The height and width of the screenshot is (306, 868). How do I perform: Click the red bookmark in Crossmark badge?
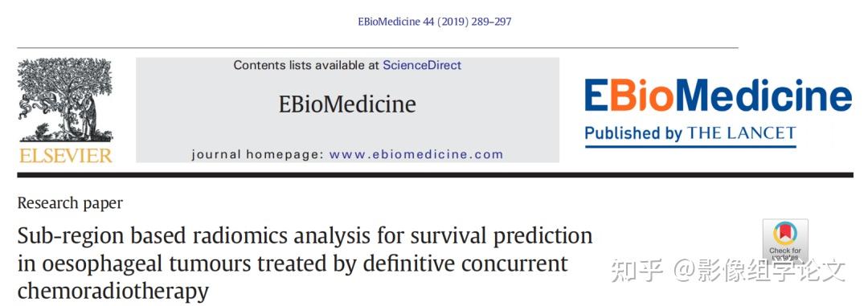coord(785,232)
